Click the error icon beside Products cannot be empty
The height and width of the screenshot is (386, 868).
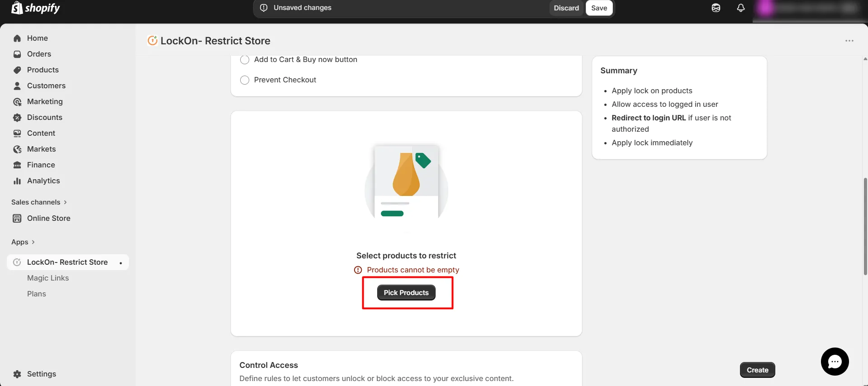(358, 270)
